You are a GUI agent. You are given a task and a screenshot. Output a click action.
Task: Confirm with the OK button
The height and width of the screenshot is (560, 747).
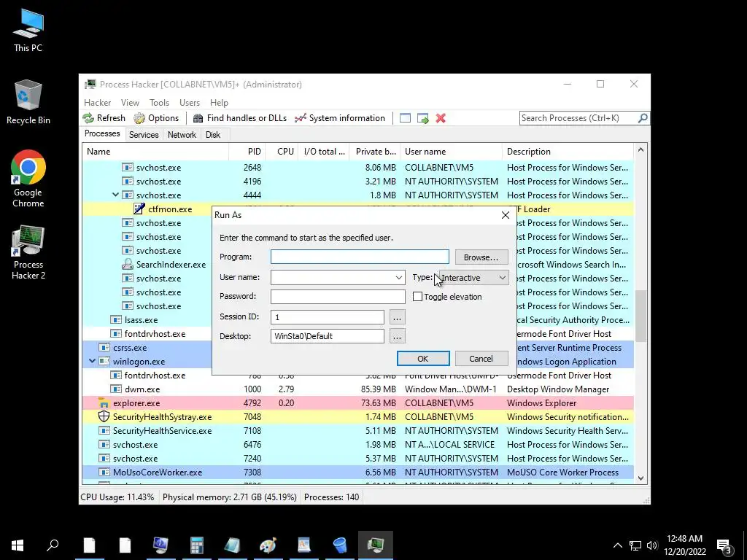422,359
